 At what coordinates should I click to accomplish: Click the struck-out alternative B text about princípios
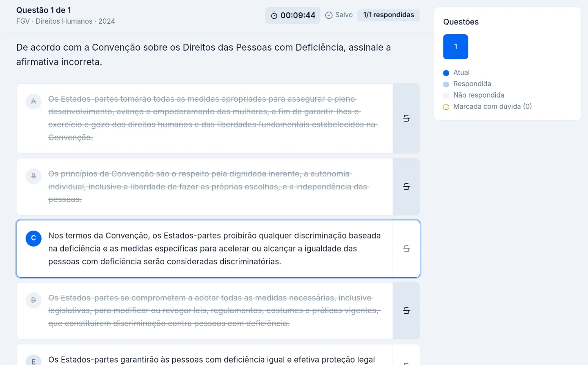click(209, 187)
